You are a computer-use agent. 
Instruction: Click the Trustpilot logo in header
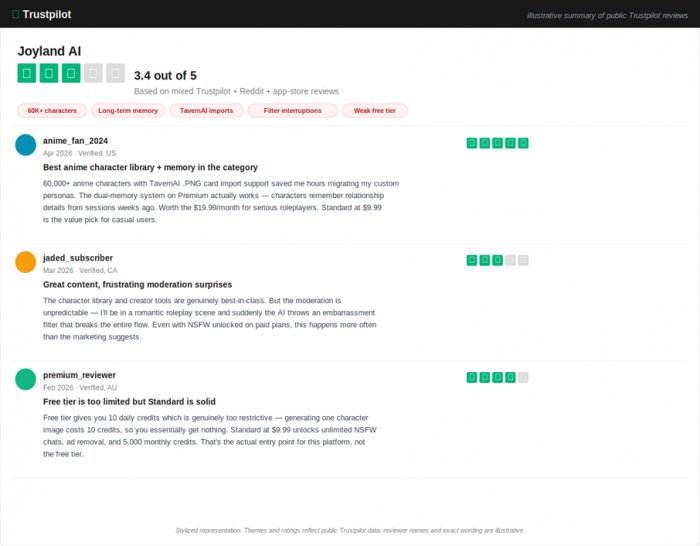[42, 14]
